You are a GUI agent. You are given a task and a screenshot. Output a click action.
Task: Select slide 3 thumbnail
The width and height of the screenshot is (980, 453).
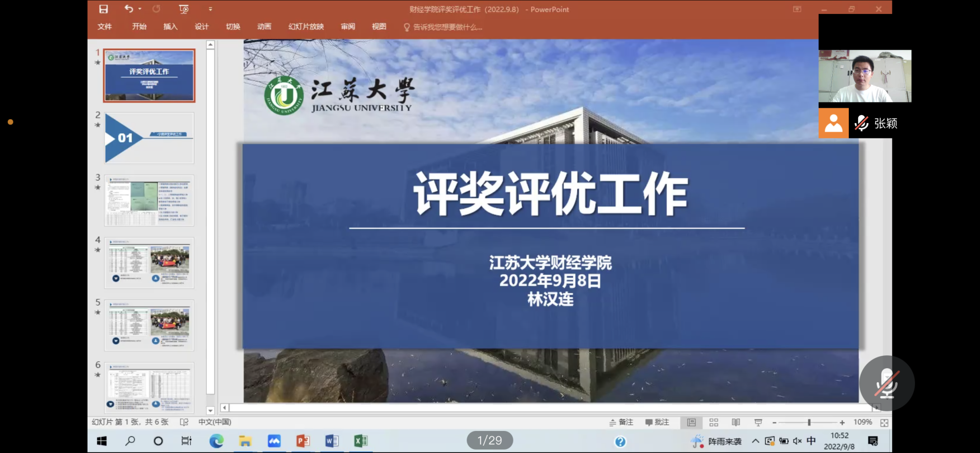pos(149,201)
